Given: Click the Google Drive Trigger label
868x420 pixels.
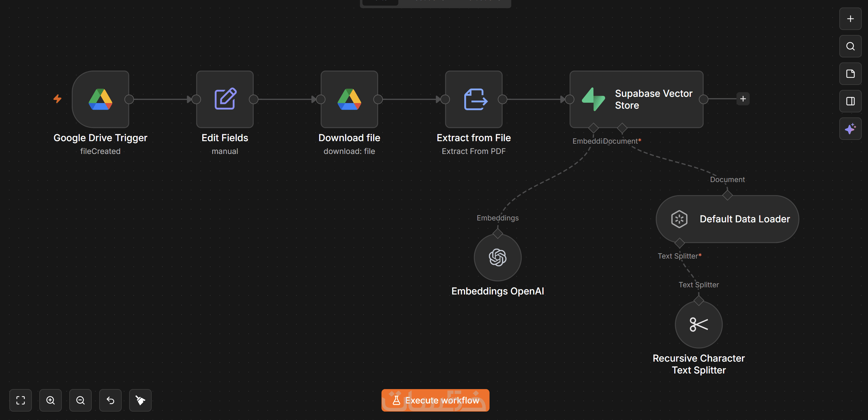Looking at the screenshot, I should click(x=100, y=138).
